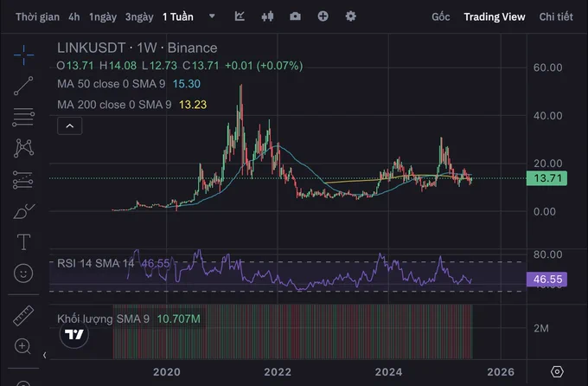Select the Text annotation tool
This screenshot has height=386, width=588.
(x=23, y=241)
